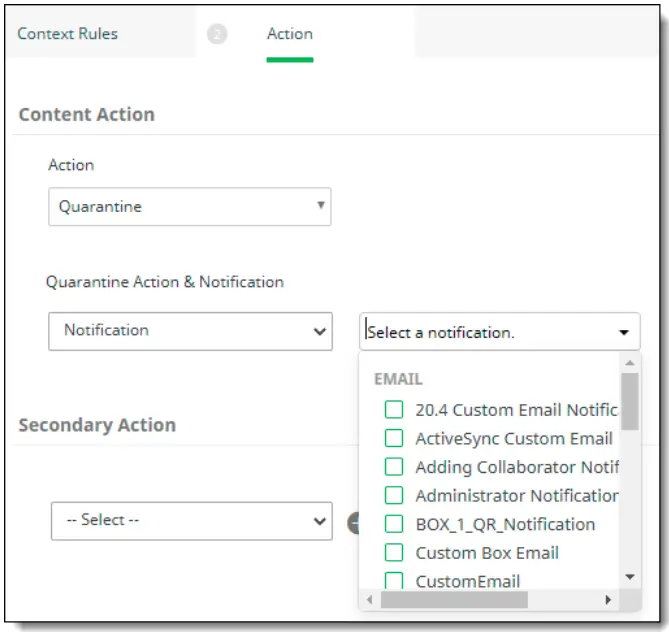Select Custom Box Email label text
The width and height of the screenshot is (669, 632).
click(487, 553)
